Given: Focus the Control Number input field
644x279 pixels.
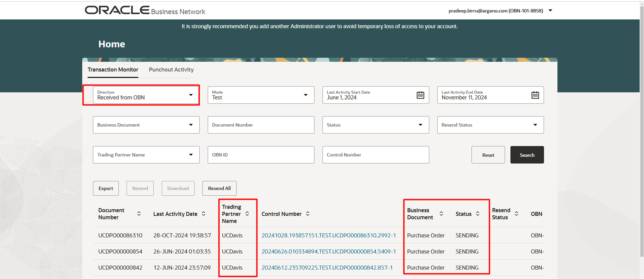Looking at the screenshot, I should (x=375, y=155).
